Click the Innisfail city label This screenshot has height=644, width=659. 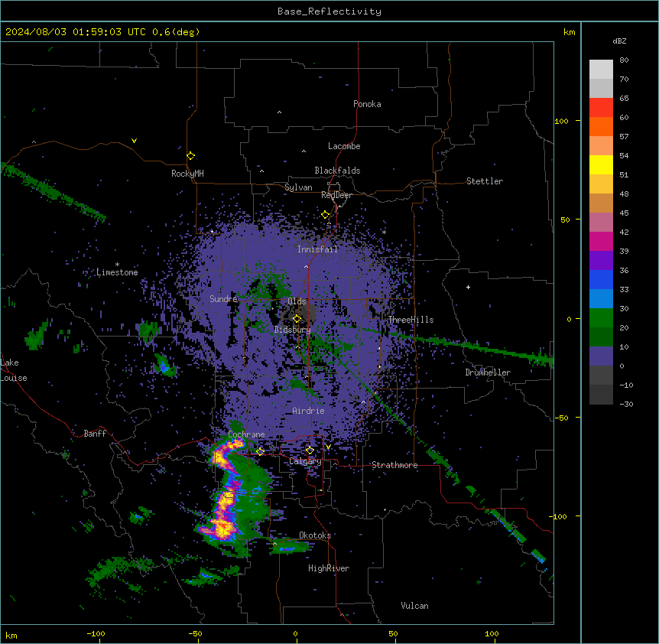[x=318, y=249]
